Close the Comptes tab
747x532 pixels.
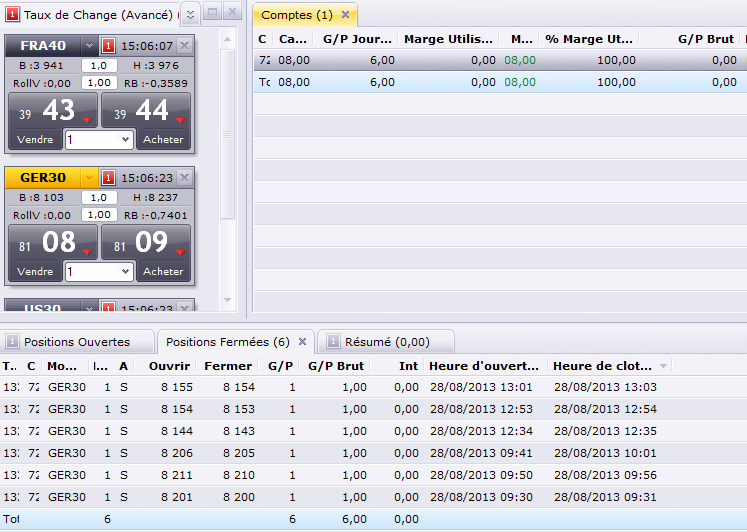pos(345,15)
